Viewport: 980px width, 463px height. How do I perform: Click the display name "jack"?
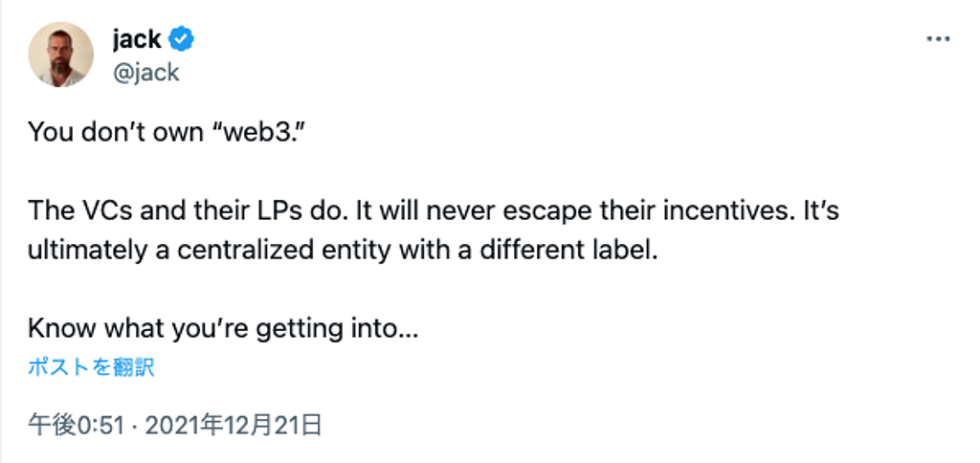click(137, 39)
